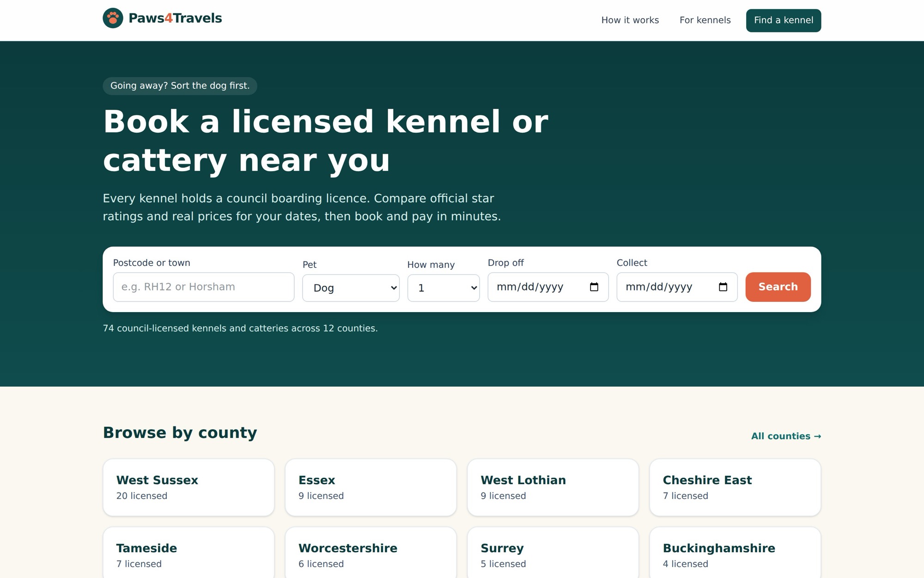Click the Drop off date field

[548, 287]
